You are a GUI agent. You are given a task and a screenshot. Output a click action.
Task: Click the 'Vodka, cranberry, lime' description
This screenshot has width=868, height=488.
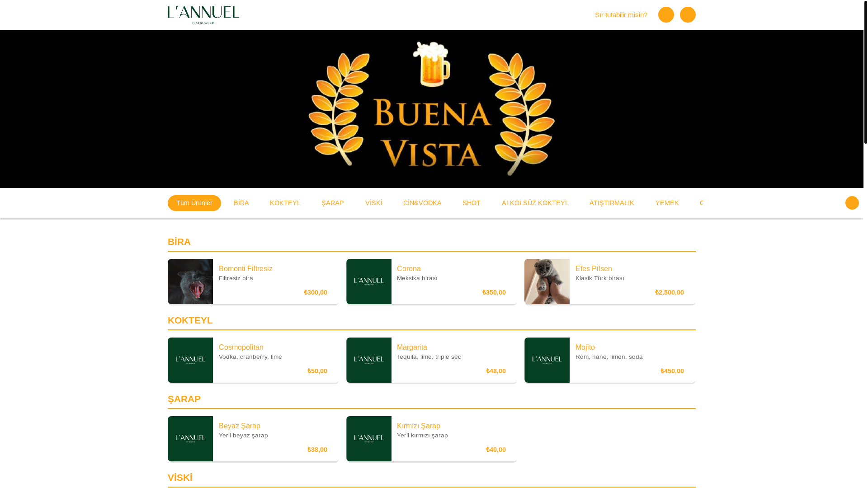[250, 357]
